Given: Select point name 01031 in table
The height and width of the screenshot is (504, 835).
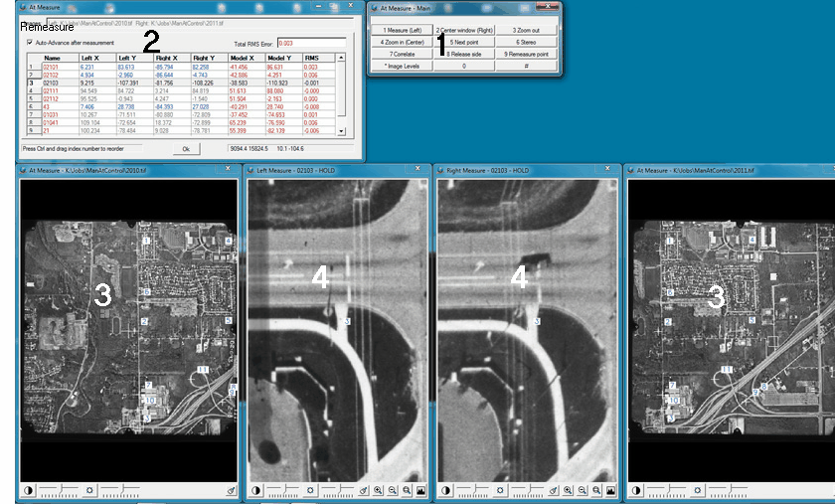Looking at the screenshot, I should tap(51, 114).
